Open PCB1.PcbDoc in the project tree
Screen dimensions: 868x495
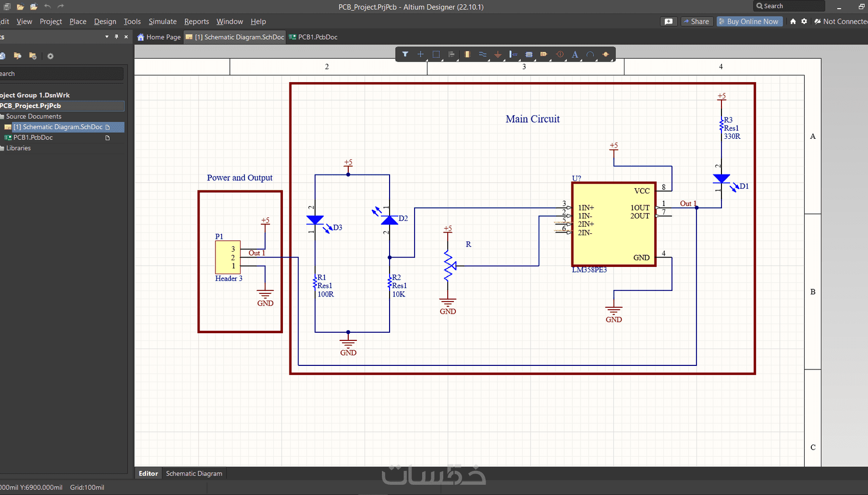point(33,137)
